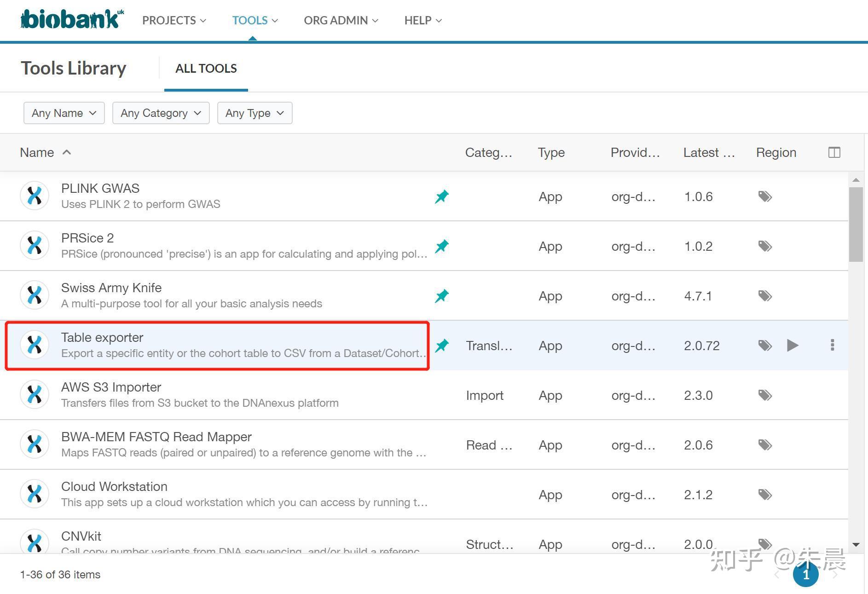Open the Any Name filter dropdown

click(64, 113)
